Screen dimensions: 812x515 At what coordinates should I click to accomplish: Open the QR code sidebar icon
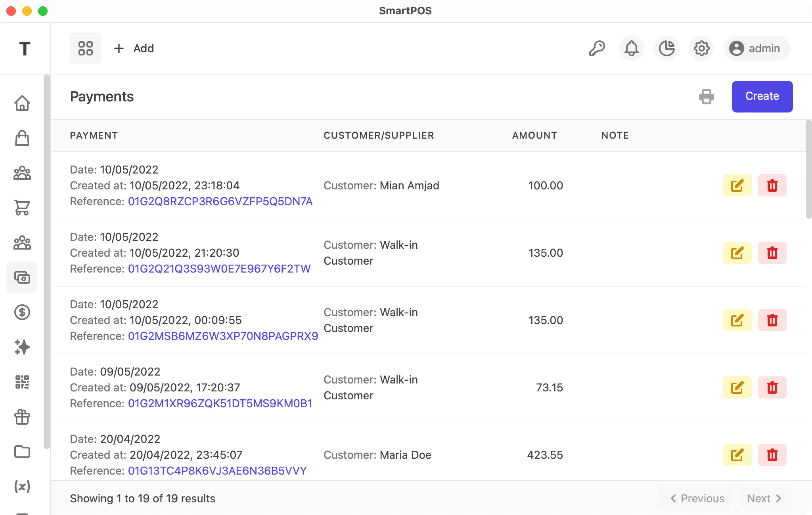22,382
